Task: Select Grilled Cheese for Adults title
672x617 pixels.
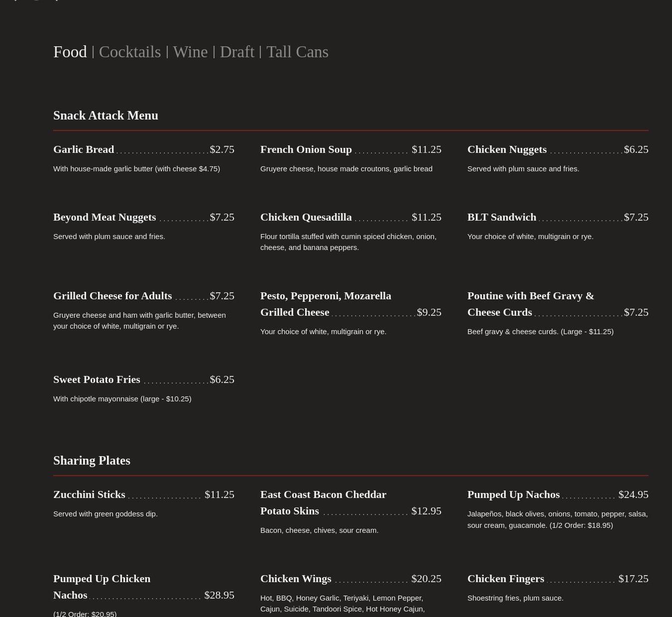Action: 112,296
